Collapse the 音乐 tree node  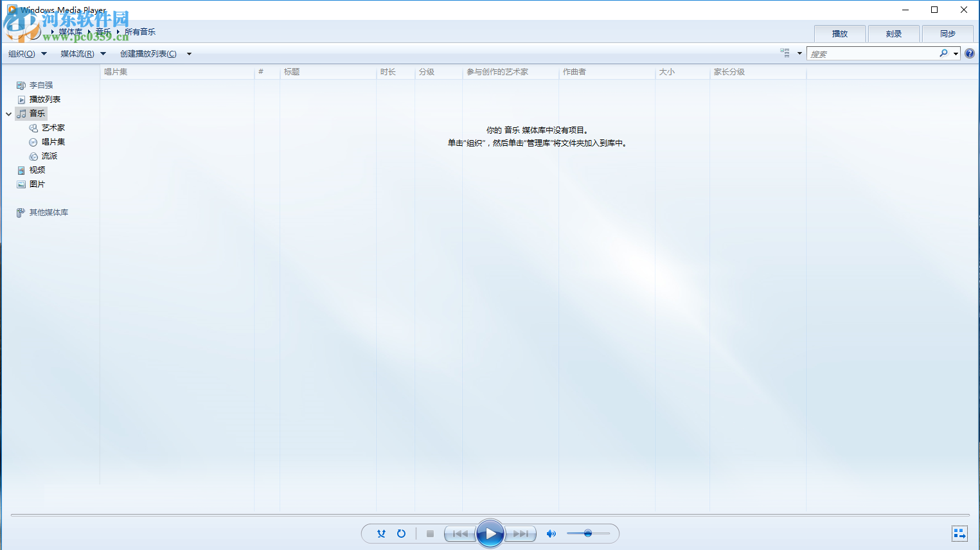[x=8, y=113]
